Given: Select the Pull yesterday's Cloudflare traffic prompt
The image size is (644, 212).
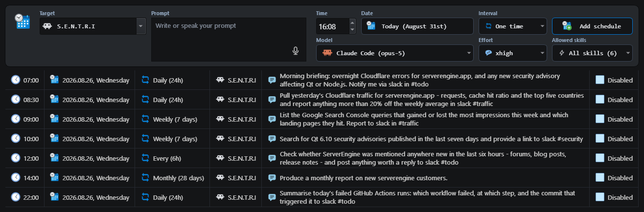Looking at the screenshot, I should pyautogui.click(x=432, y=100).
